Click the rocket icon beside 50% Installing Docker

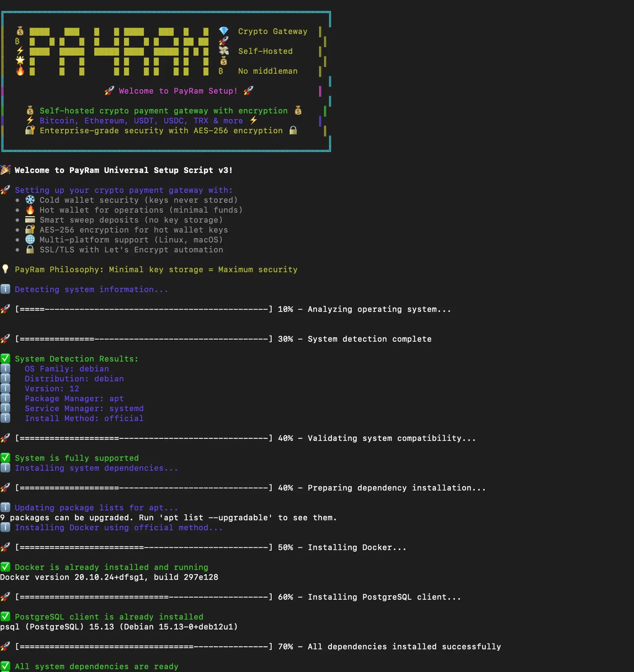click(5, 547)
